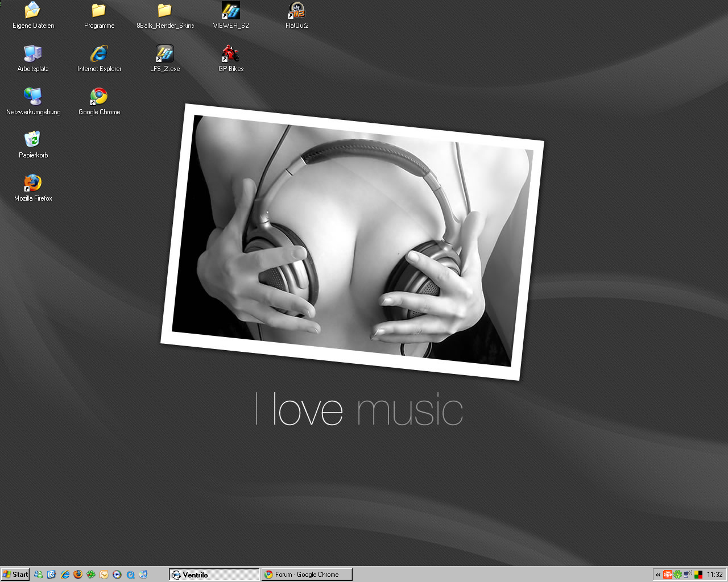Viewport: 728px width, 582px height.
Task: Open the Start menu
Action: click(15, 575)
